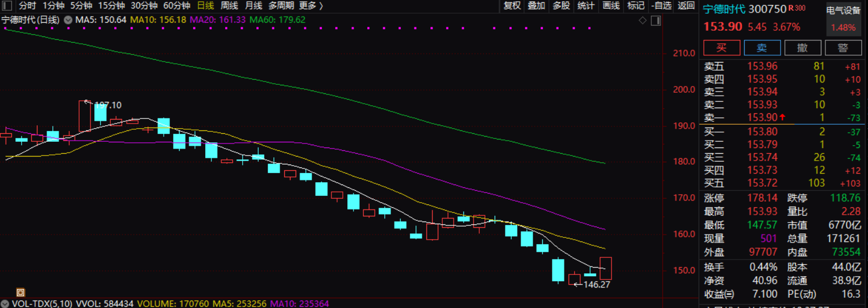Open the 多周期 multi-period view

[281, 6]
